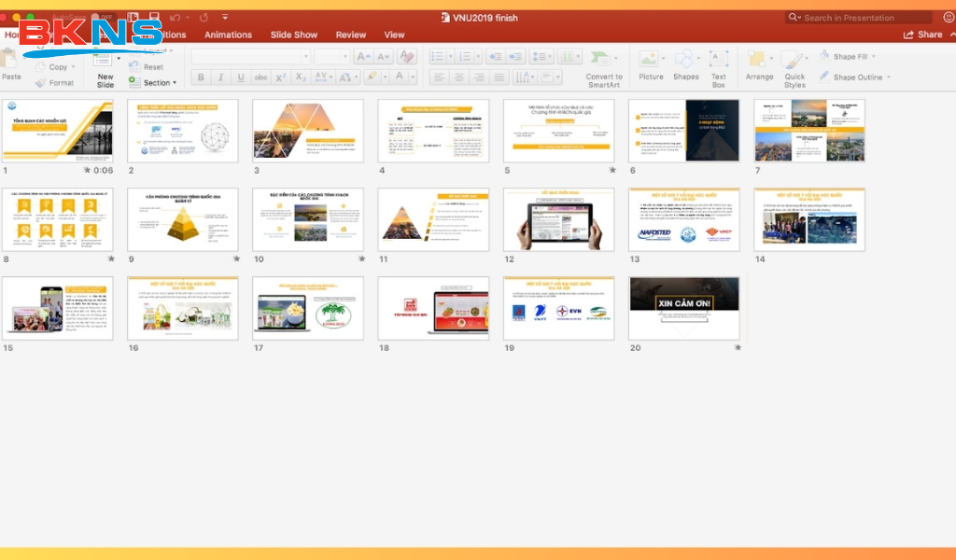Decrease the list indent level

pyautogui.click(x=495, y=57)
